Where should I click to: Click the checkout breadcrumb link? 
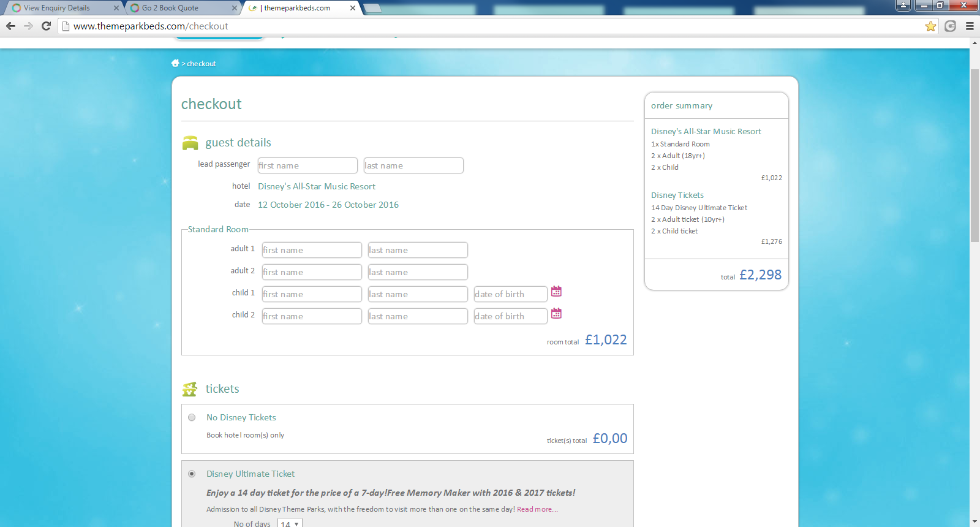[202, 64]
